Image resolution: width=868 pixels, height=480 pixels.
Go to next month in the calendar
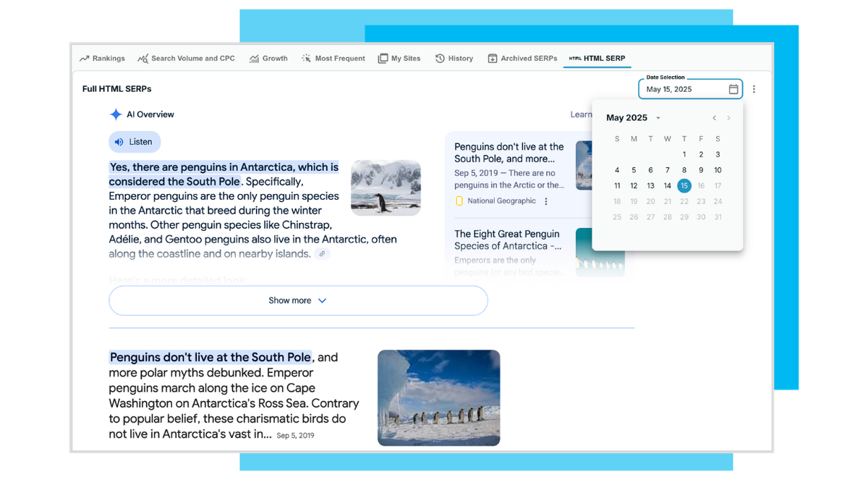pyautogui.click(x=728, y=118)
